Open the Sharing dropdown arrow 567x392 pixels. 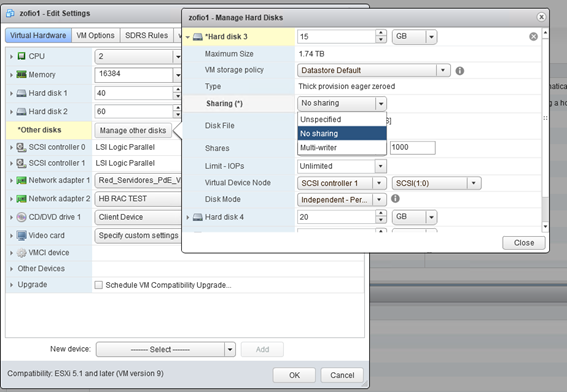pos(381,104)
